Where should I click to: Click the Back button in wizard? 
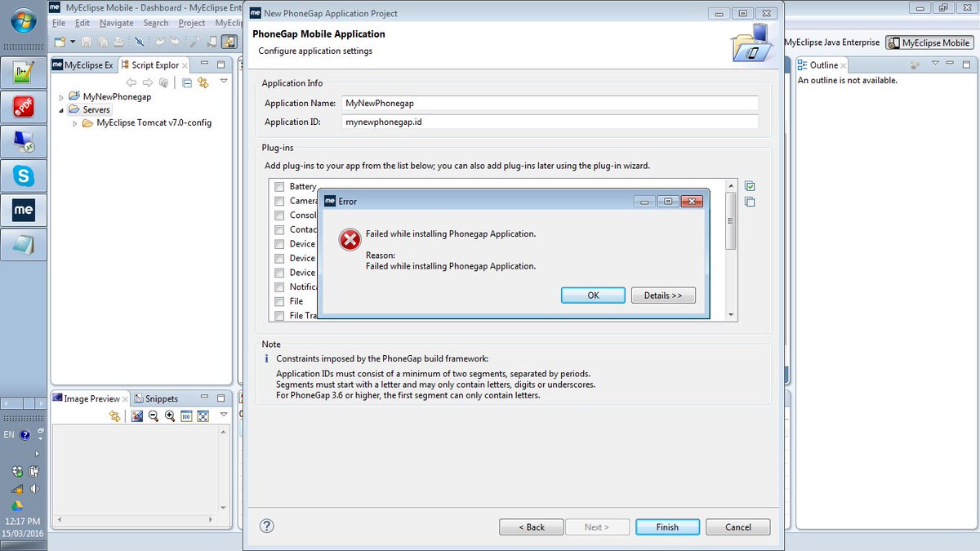point(532,527)
